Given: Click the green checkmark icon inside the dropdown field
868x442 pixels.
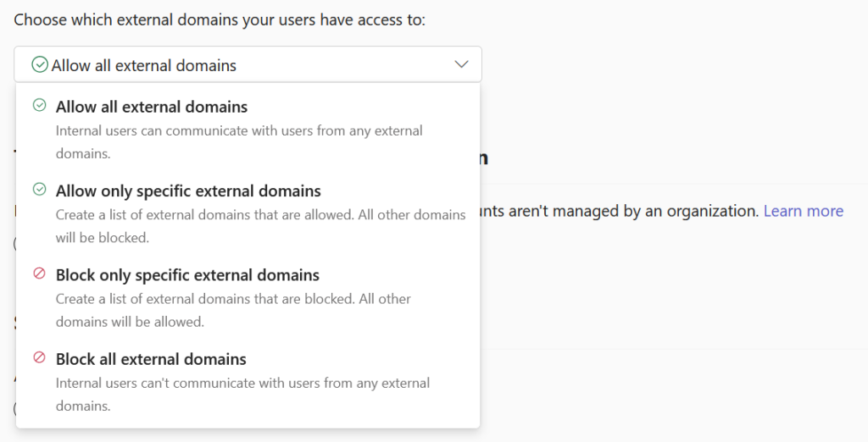Looking at the screenshot, I should [39, 64].
